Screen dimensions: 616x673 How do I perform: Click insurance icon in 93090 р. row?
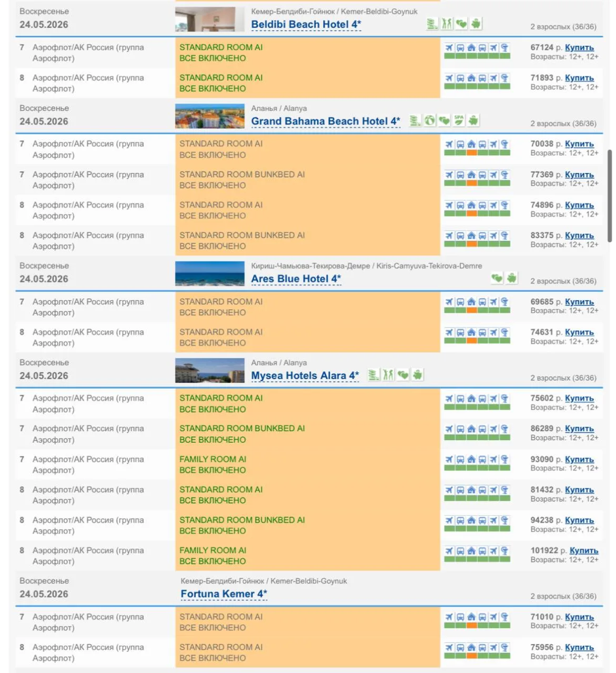pos(504,460)
